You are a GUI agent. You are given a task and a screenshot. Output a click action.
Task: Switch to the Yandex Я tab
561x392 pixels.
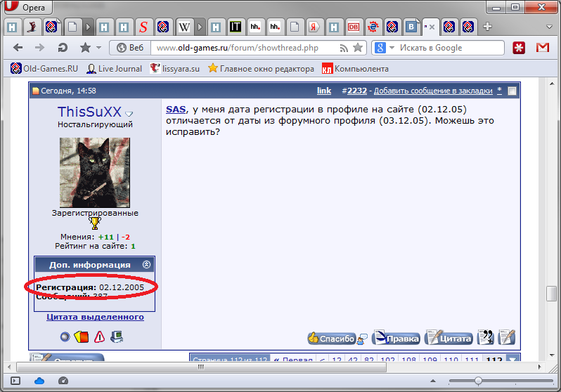[x=314, y=27]
